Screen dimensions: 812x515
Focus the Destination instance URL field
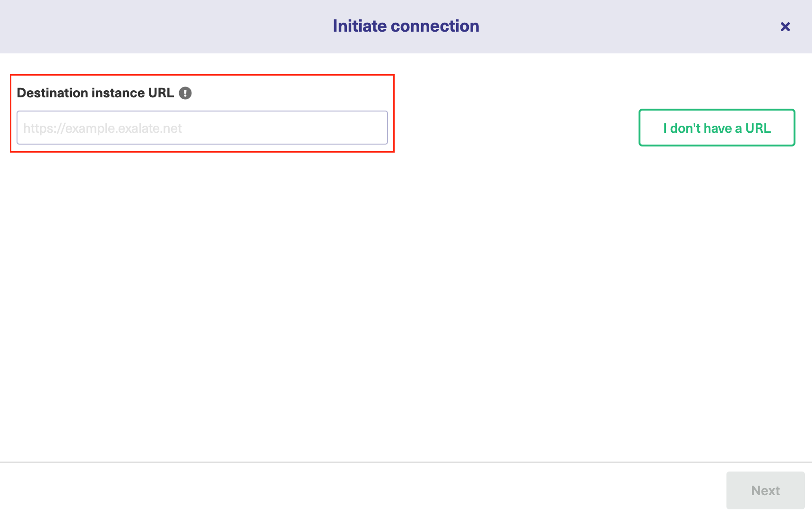click(202, 128)
